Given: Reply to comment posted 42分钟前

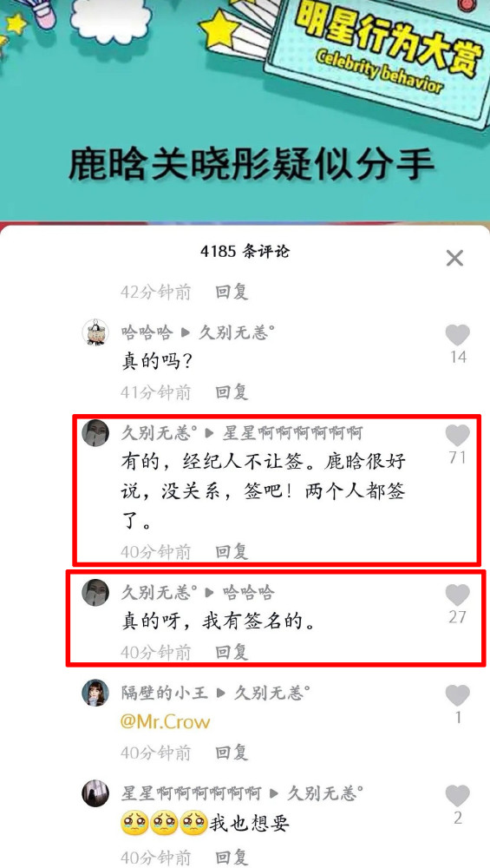Looking at the screenshot, I should (232, 292).
